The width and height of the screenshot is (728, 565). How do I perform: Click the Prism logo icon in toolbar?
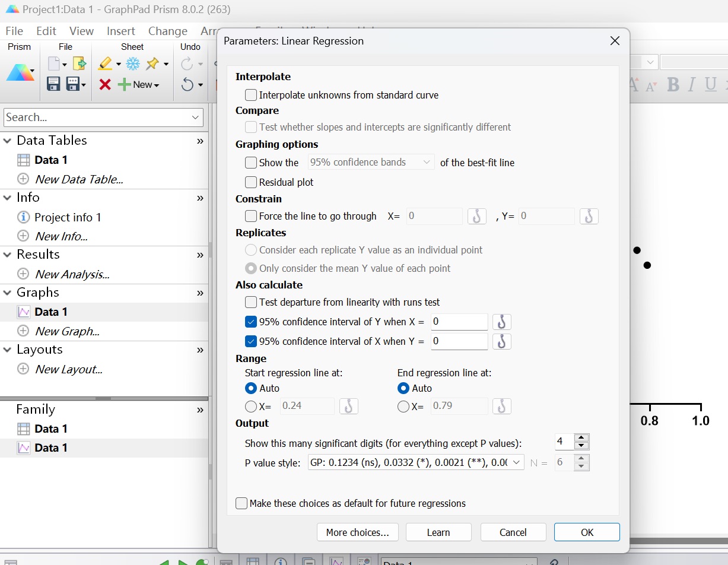(x=20, y=72)
